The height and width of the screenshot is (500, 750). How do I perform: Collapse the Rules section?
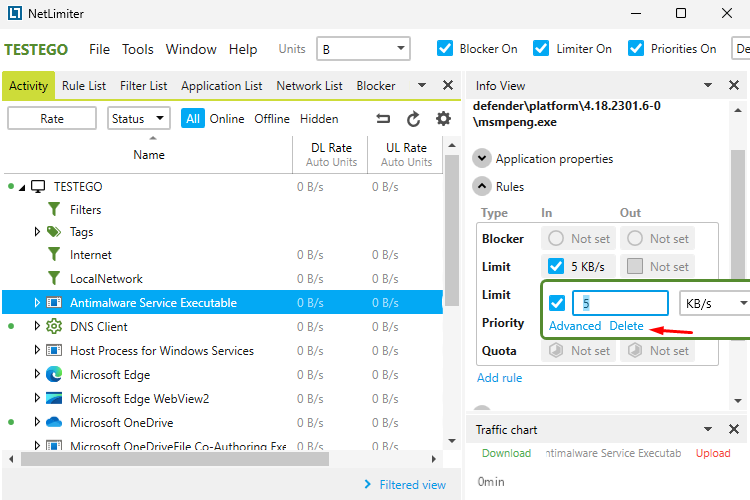pos(482,186)
